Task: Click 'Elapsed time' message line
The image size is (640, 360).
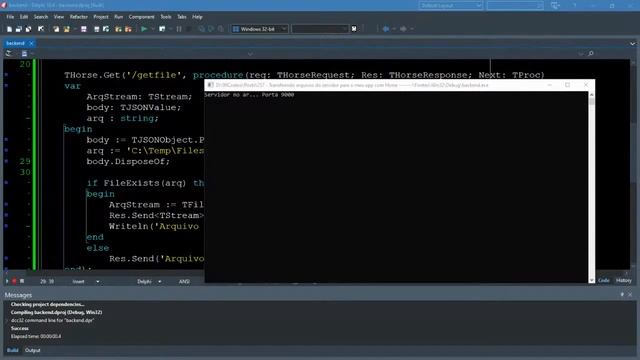Action: point(36,336)
